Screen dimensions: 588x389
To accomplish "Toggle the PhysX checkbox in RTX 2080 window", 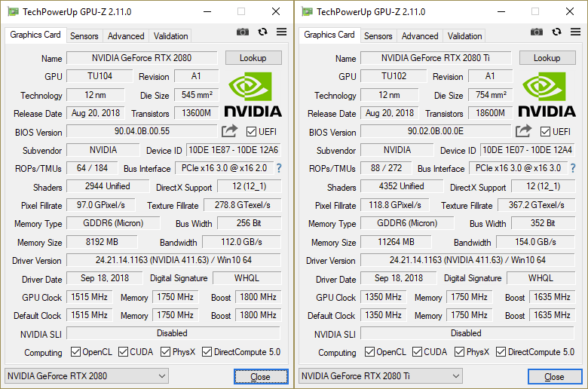I will pyautogui.click(x=165, y=352).
